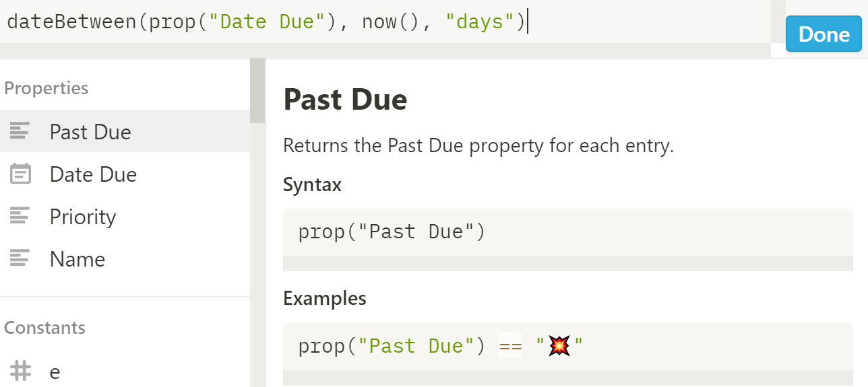868x387 pixels.
Task: Click the prop("Past Due") syntax code block
Action: pos(567,232)
